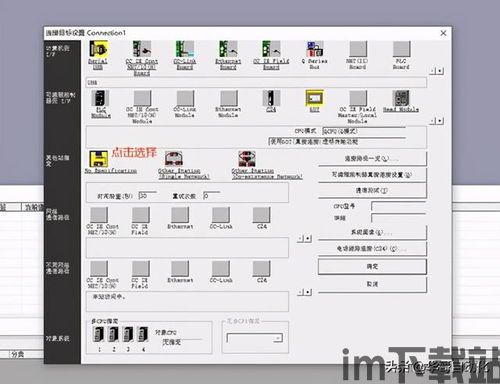
Task: Click right scroll arrow of PLC side I/F row
Action: (440, 121)
